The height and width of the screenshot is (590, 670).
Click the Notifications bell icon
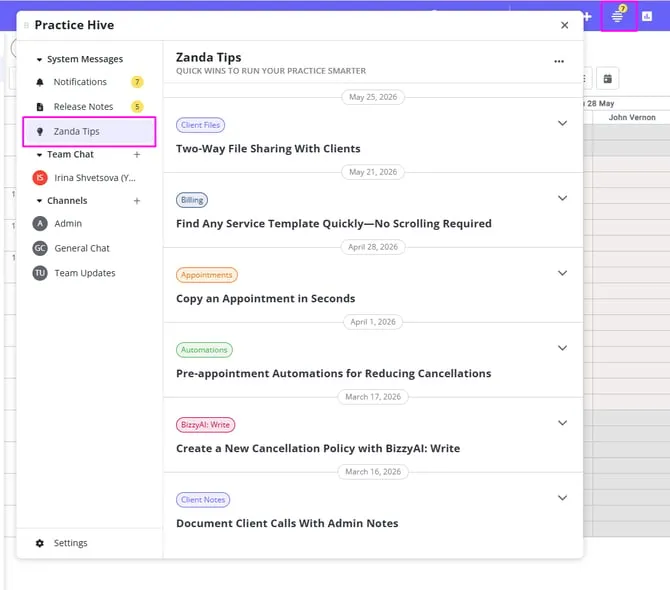pos(40,82)
